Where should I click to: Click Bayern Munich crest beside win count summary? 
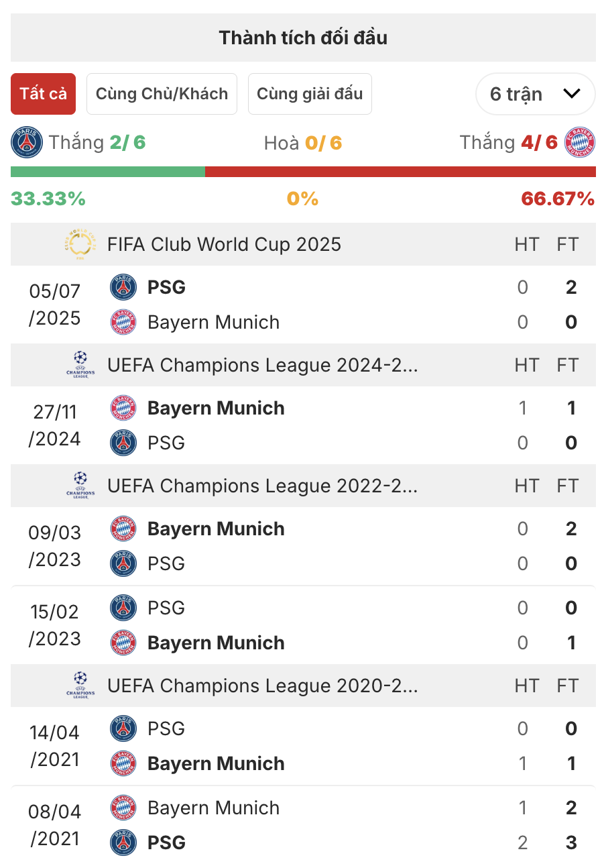pos(580,142)
